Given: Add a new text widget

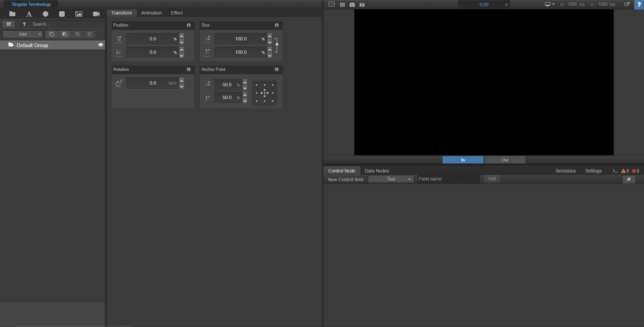Looking at the screenshot, I should 29,14.
